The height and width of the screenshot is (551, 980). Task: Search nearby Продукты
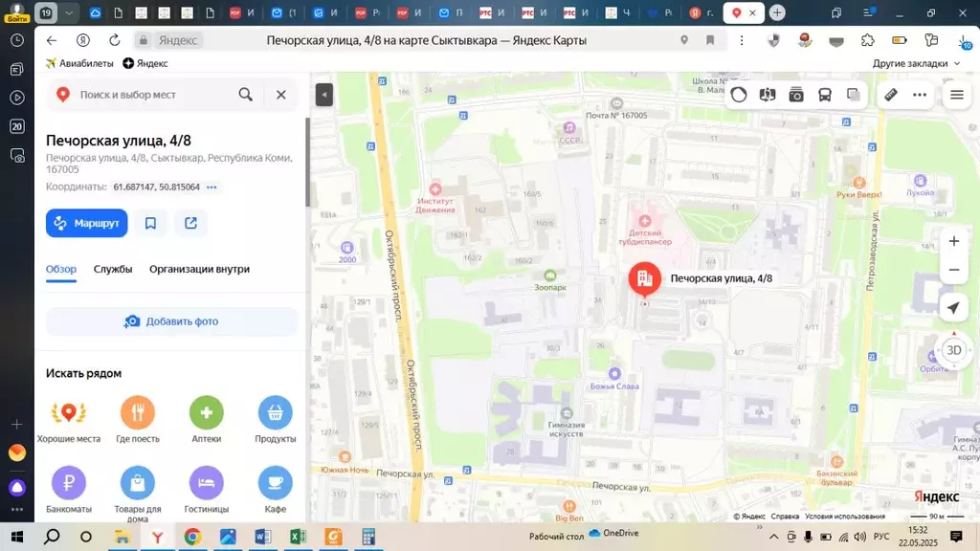coord(275,420)
